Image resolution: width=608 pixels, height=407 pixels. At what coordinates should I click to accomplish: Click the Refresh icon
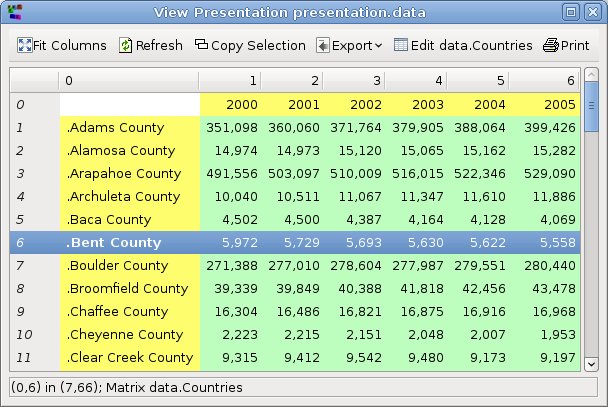(x=125, y=45)
